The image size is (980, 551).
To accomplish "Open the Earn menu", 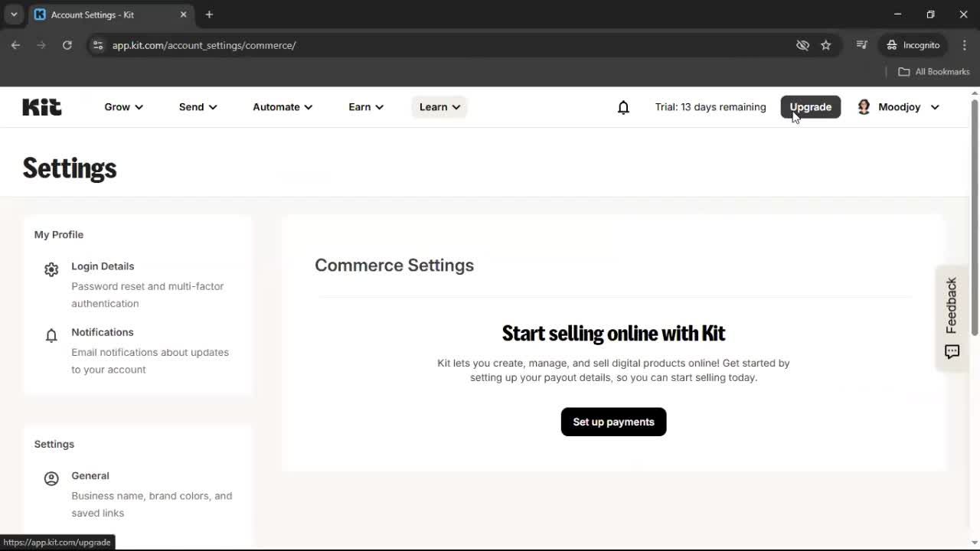I will coord(365,107).
